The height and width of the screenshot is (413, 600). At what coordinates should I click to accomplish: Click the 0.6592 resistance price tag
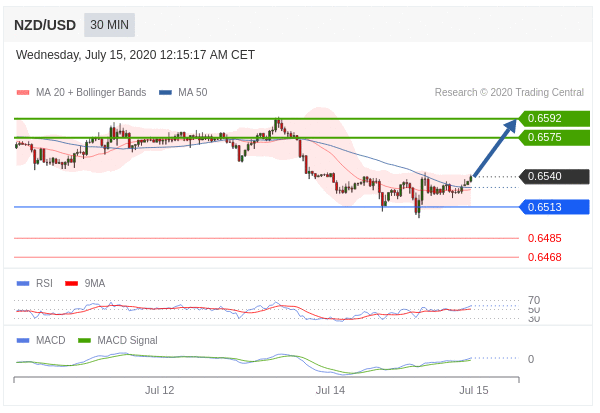[554, 118]
